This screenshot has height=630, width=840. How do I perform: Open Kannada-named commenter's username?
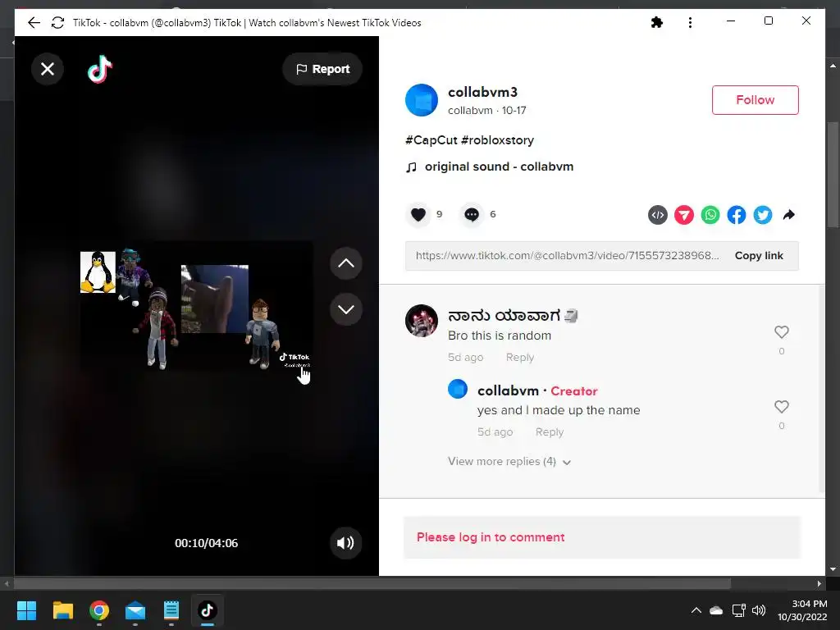tap(513, 316)
